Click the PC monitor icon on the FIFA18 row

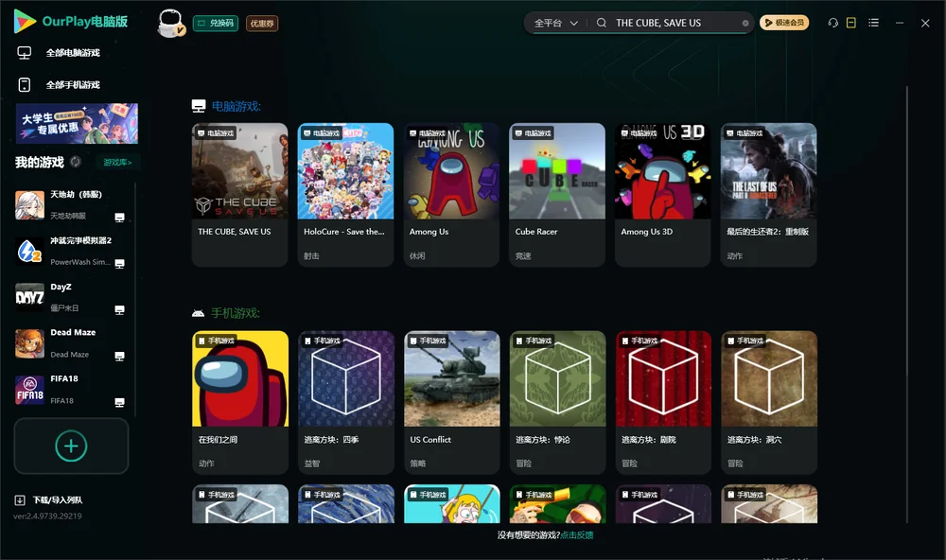tap(119, 403)
